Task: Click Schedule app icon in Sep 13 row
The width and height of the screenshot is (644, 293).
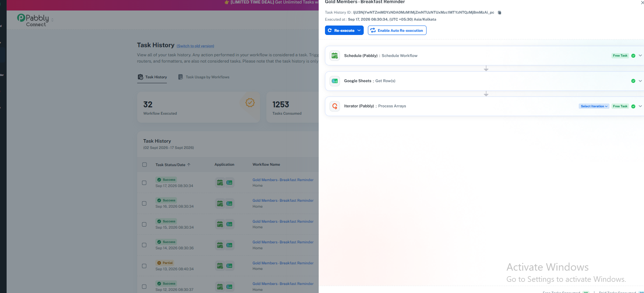Action: click(220, 266)
